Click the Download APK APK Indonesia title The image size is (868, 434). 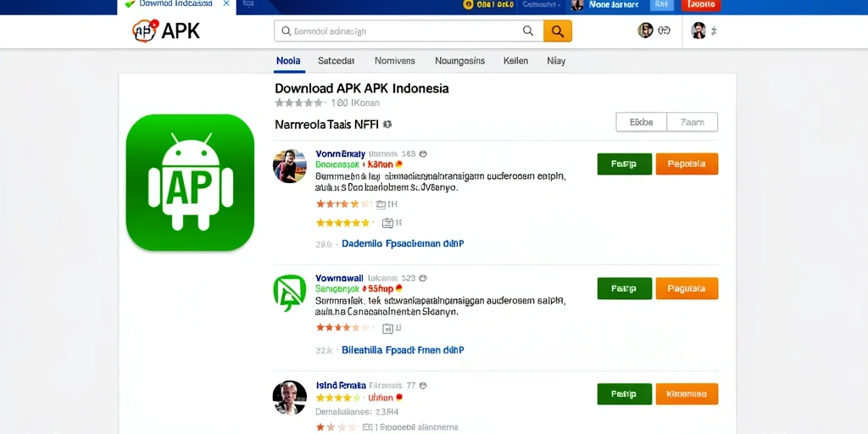[x=361, y=88]
